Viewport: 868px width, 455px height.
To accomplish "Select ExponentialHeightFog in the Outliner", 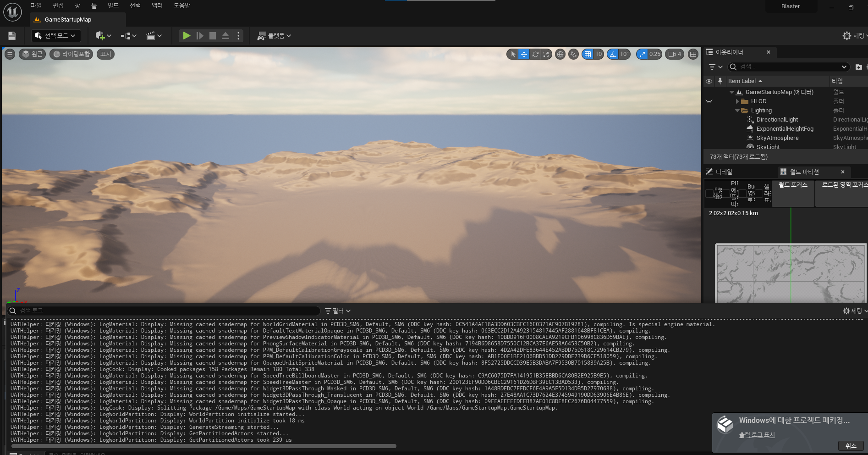I will (785, 129).
